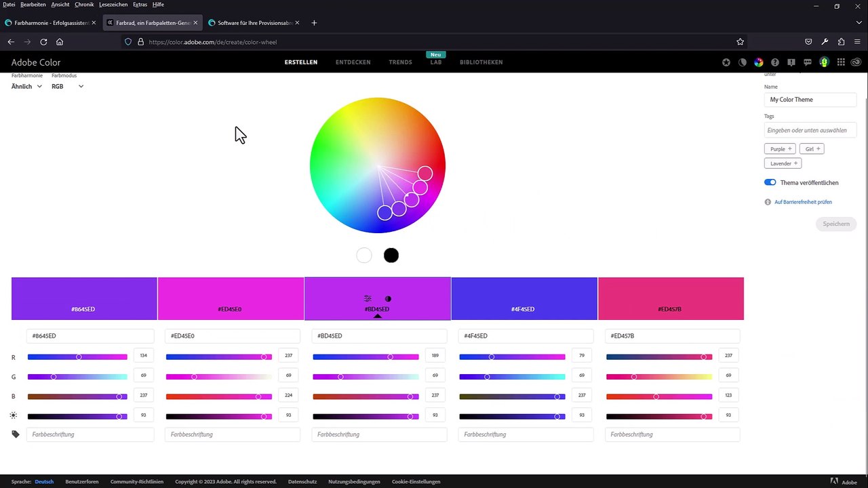Open the extensions puzzle piece icon
The width and height of the screenshot is (868, 488).
(x=841, y=41)
